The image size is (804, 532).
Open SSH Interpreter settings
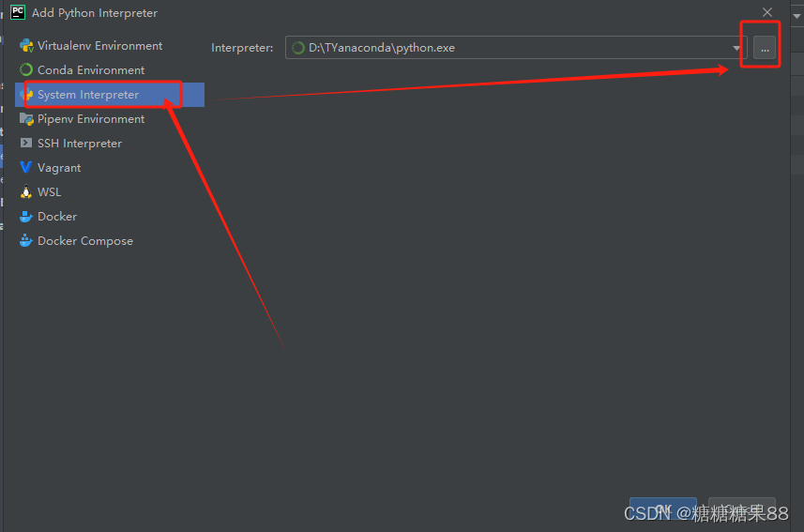[x=110, y=144]
